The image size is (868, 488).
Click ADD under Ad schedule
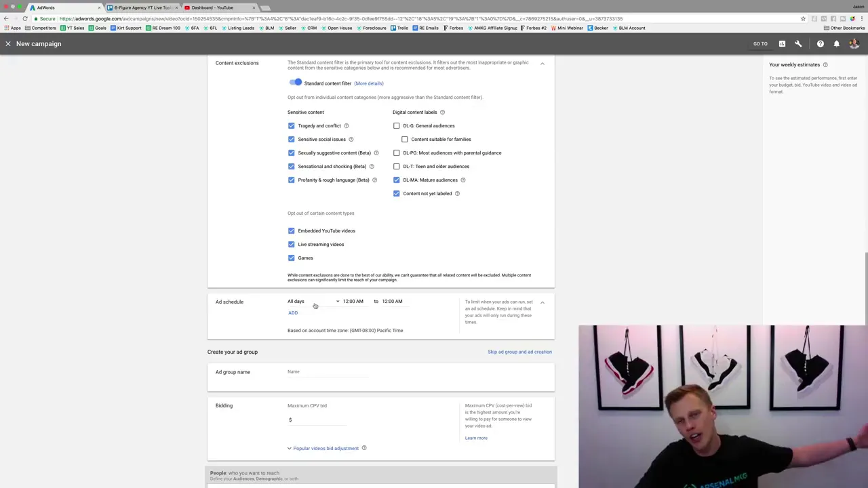click(x=293, y=312)
